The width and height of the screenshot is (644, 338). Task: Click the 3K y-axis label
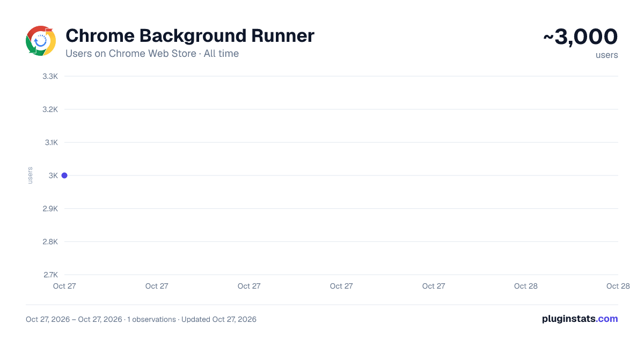[x=53, y=175]
